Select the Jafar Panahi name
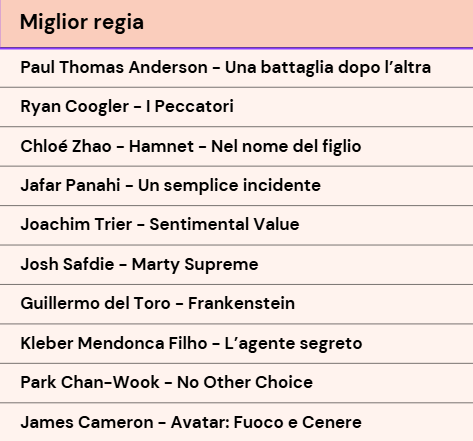 pyautogui.click(x=70, y=185)
